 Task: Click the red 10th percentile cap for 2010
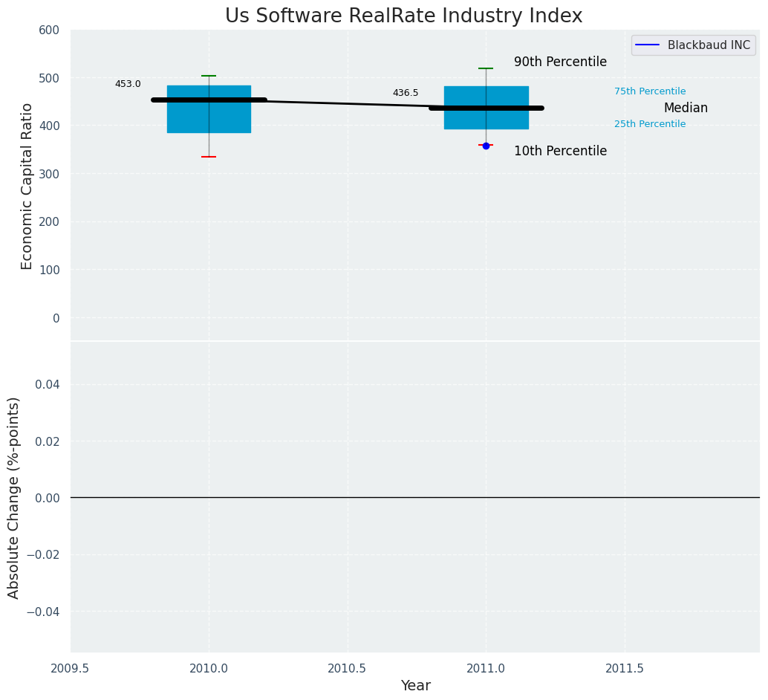[209, 157]
